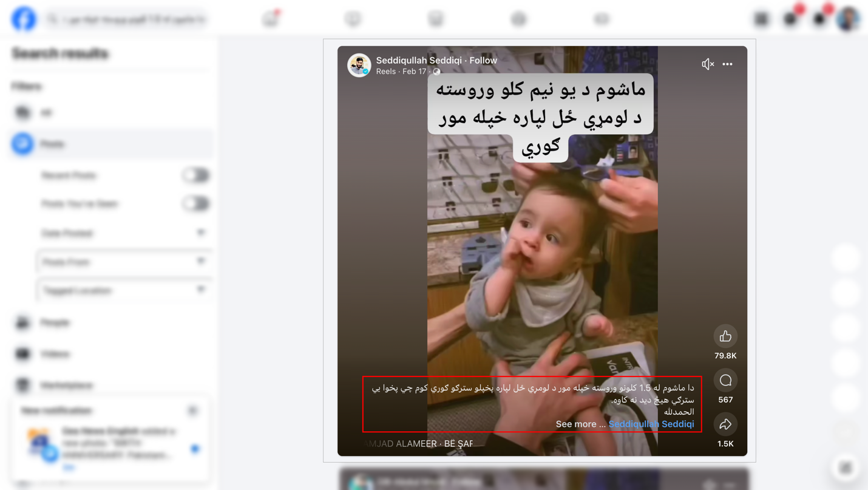Viewport: 868px width, 490px height.
Task: Toggle the Recent Posts switch
Action: tap(196, 175)
